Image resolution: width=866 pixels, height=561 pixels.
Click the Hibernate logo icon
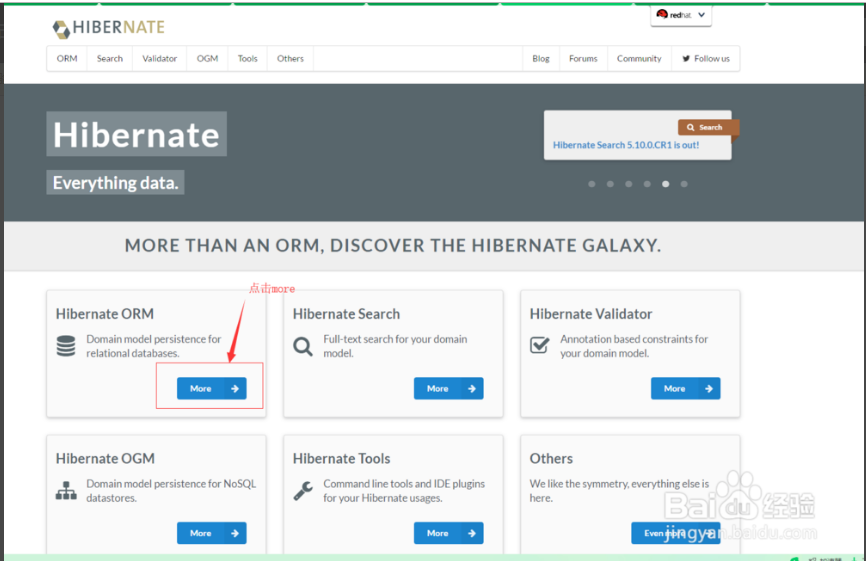[61, 29]
